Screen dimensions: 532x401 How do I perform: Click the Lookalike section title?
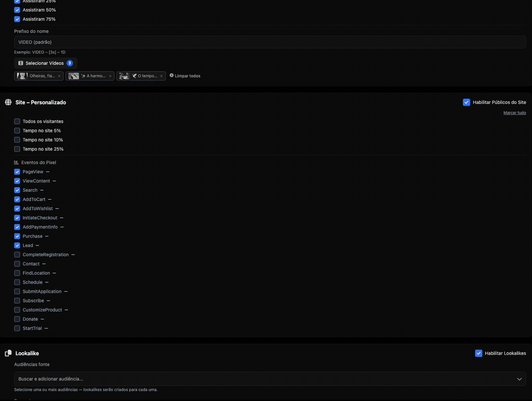click(x=27, y=353)
